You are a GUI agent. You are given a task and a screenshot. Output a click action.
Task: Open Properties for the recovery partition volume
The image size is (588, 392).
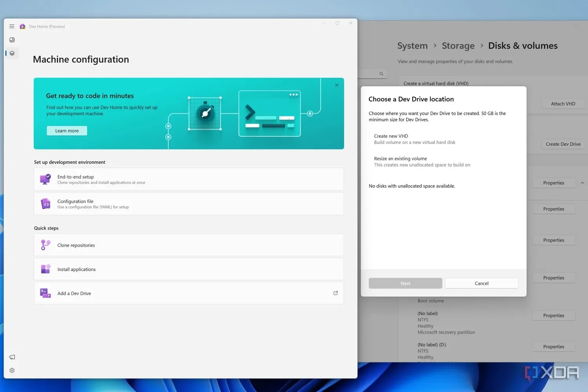coord(554,316)
